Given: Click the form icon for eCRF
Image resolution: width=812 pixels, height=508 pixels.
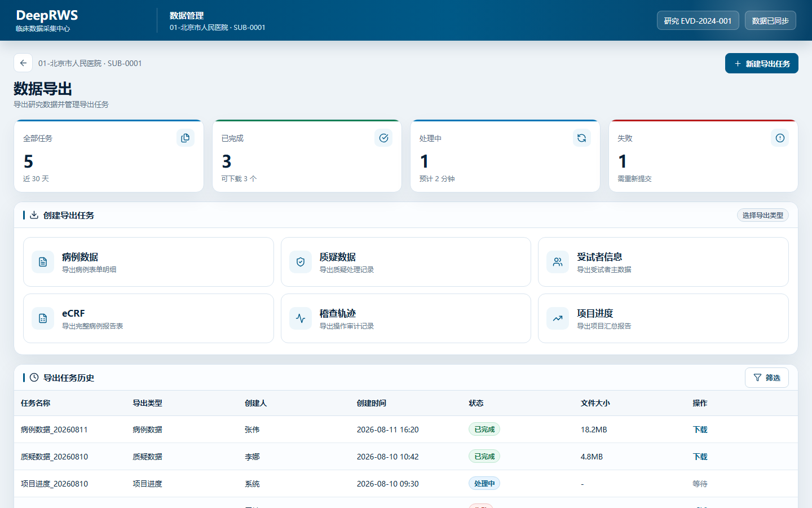Looking at the screenshot, I should click(x=43, y=318).
